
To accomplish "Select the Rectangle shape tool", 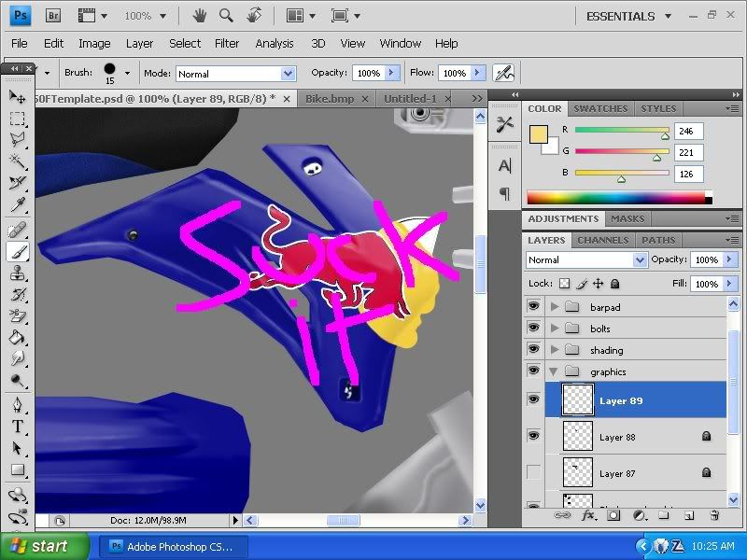I will 17,470.
